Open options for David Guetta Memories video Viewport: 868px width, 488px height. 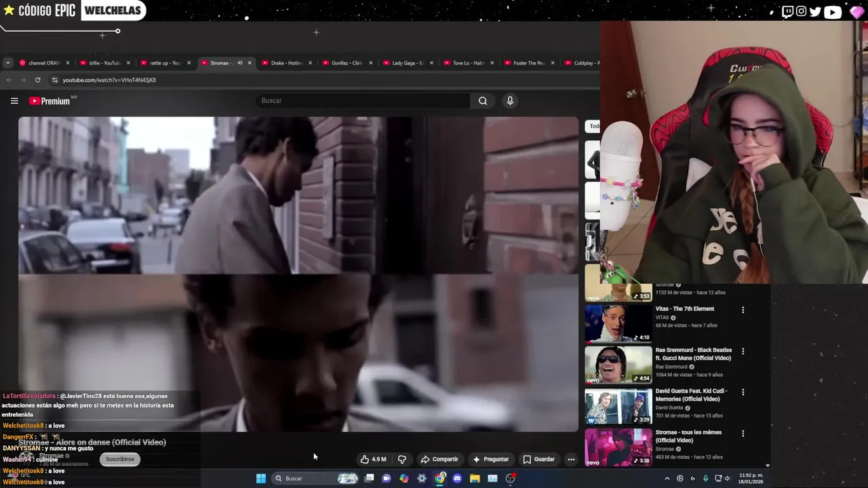pyautogui.click(x=743, y=392)
